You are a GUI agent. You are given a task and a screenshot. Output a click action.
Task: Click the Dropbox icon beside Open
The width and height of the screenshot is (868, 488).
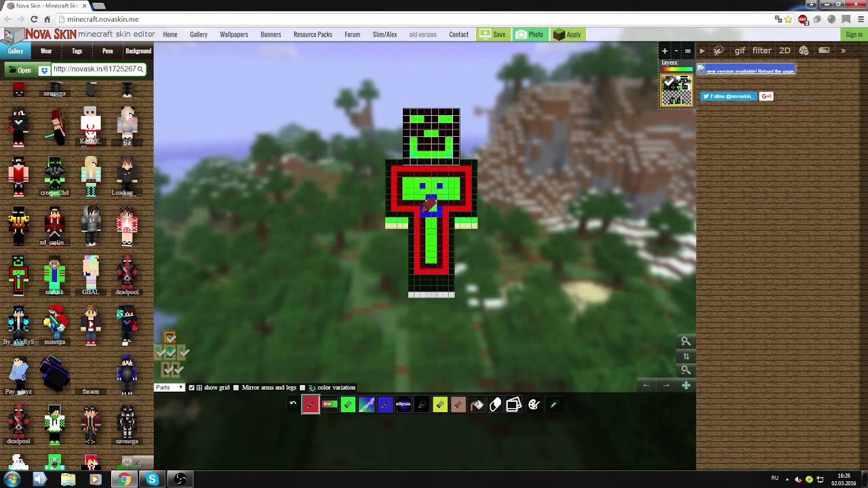[x=44, y=70]
